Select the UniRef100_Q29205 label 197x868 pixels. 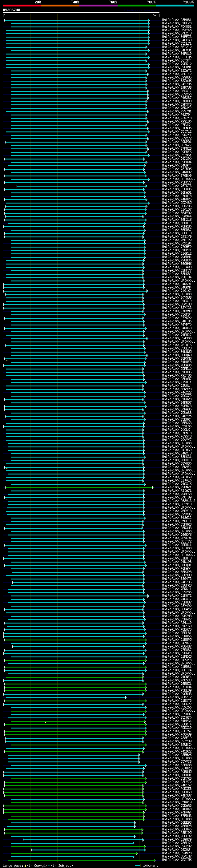[177, 592]
